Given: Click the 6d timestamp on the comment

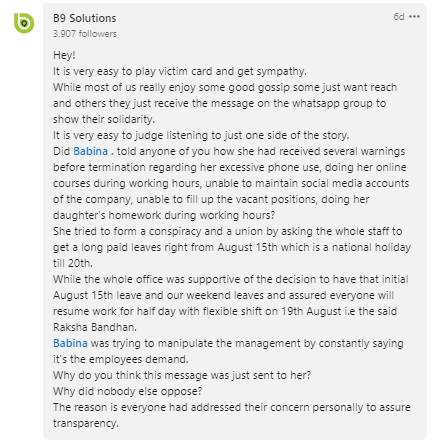Looking at the screenshot, I should pos(399,16).
